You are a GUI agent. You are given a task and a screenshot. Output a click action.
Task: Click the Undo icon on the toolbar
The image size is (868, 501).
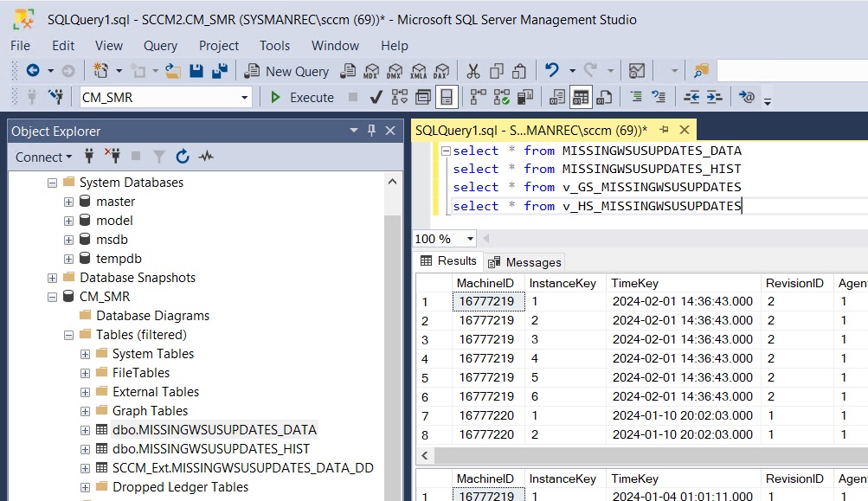[550, 71]
